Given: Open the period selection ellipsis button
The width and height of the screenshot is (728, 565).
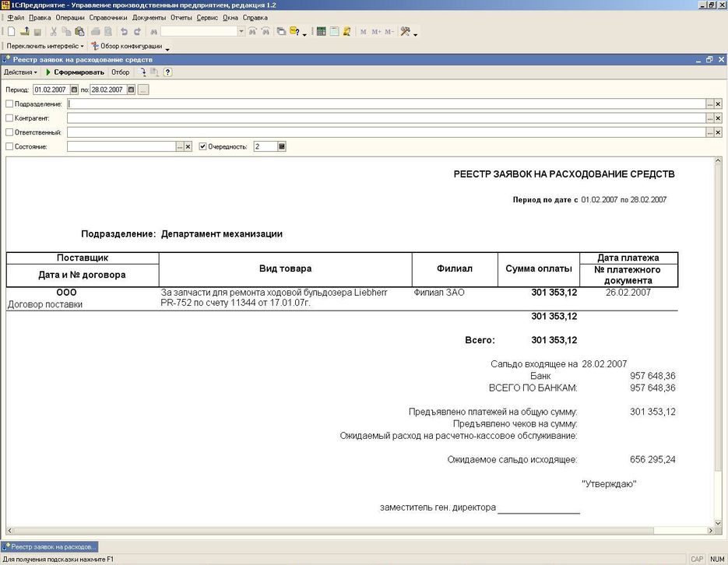Looking at the screenshot, I should pos(143,89).
